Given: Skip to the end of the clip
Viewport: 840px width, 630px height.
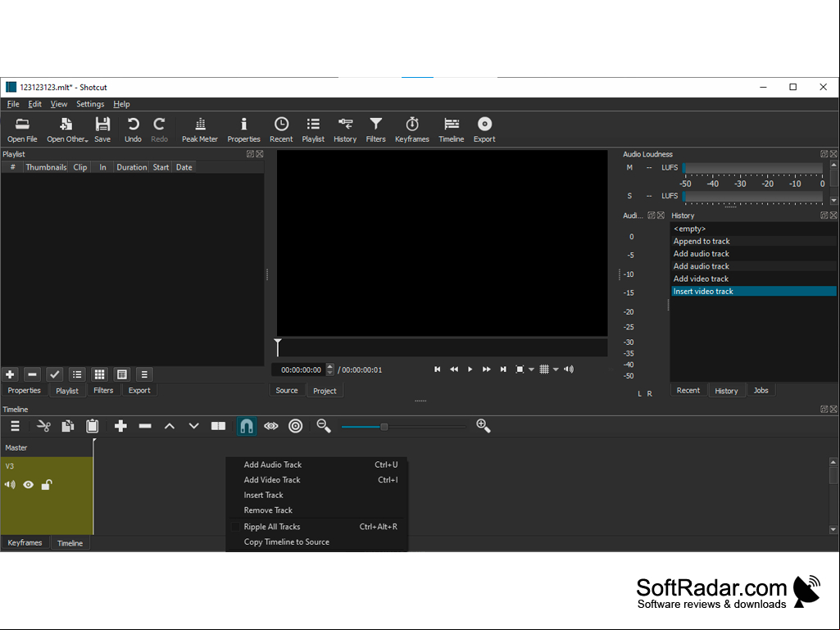Looking at the screenshot, I should click(503, 369).
